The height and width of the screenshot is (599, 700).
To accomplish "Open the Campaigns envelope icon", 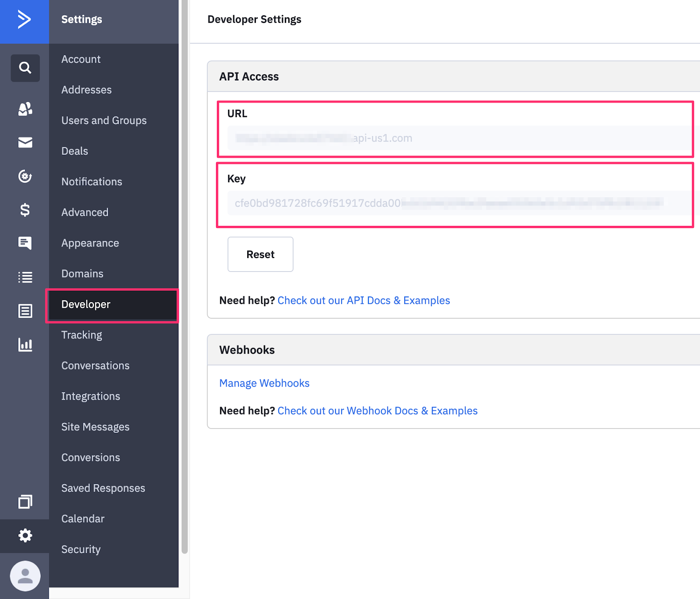I will click(25, 143).
